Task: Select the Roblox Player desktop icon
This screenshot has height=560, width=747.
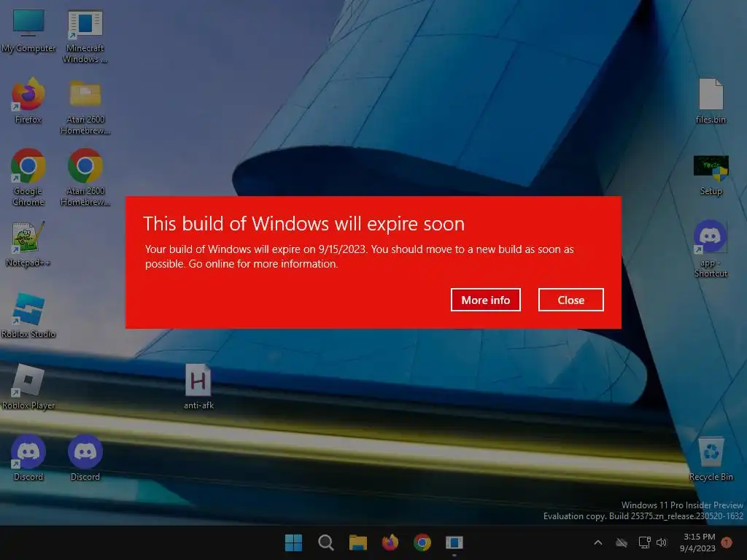Action: (28, 386)
